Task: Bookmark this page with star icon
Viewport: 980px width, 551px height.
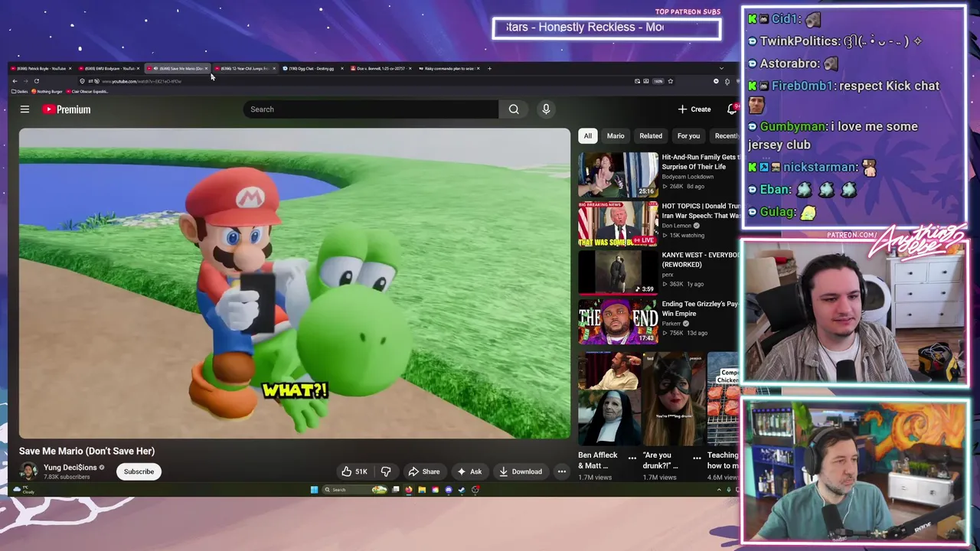Action: click(x=671, y=81)
